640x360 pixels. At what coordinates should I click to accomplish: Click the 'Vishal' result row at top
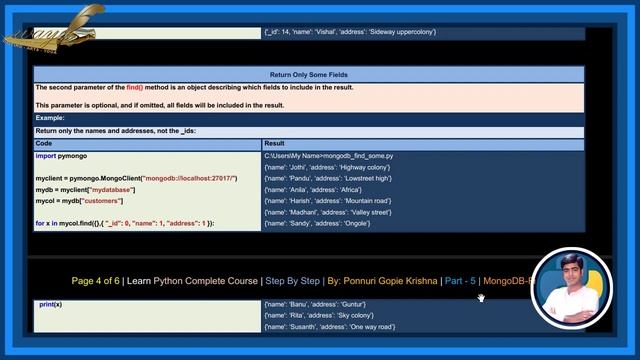click(350, 32)
